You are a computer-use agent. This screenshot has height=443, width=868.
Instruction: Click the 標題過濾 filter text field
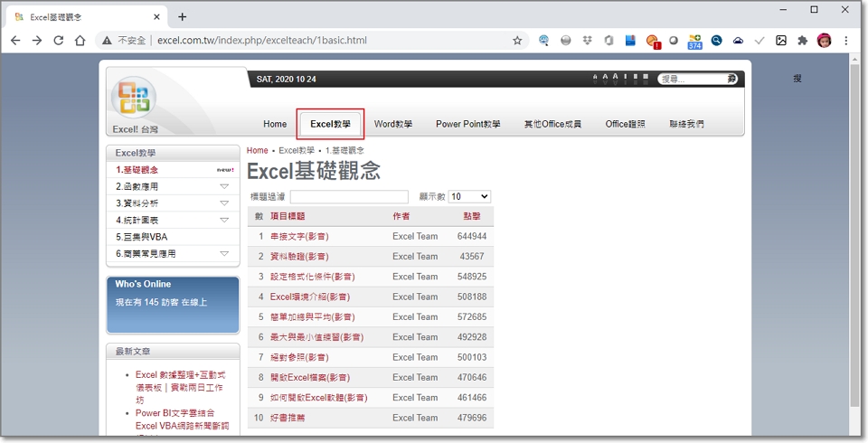[349, 196]
